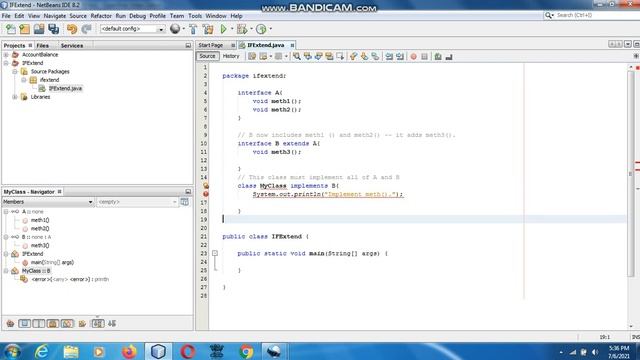
Task: Collapse the Source Packages node
Action: pos(15,71)
